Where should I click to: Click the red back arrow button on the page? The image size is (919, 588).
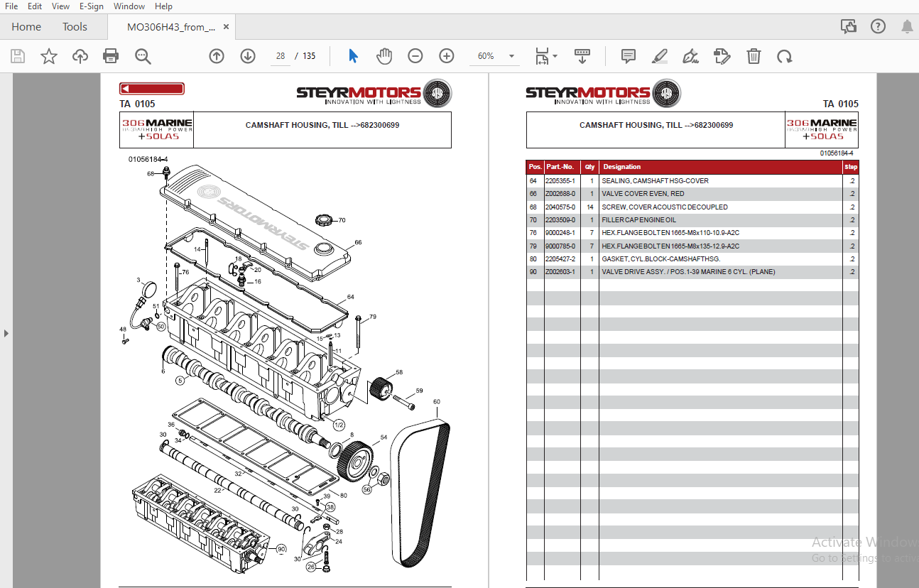click(152, 89)
